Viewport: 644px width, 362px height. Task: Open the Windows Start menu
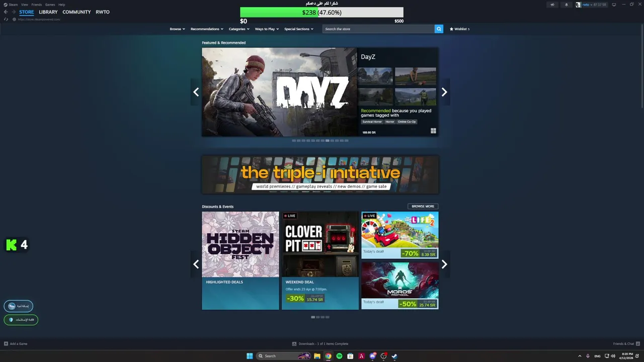tap(250, 356)
